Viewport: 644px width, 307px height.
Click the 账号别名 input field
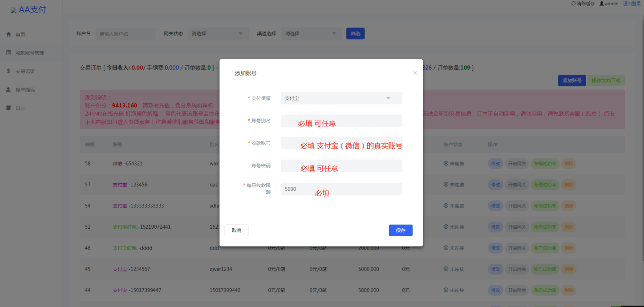[x=341, y=121]
